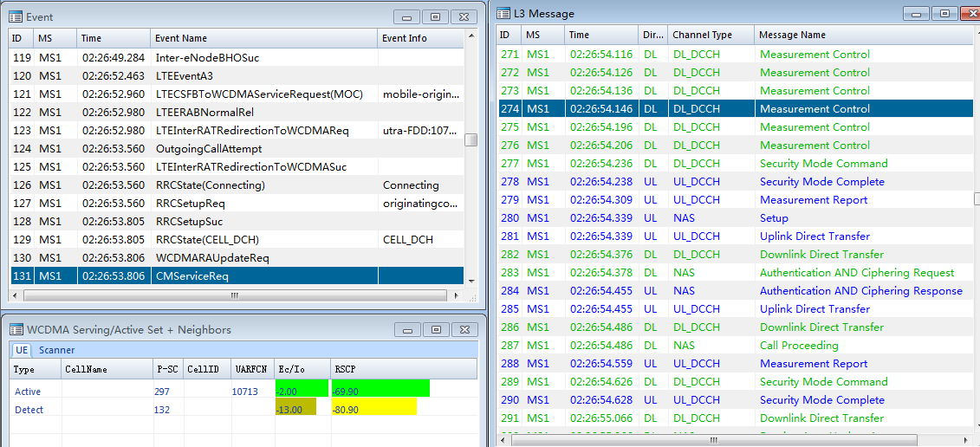Click the Detect cell Ec/Io -13.00 bar
This screenshot has width=980, height=447.
[295, 406]
